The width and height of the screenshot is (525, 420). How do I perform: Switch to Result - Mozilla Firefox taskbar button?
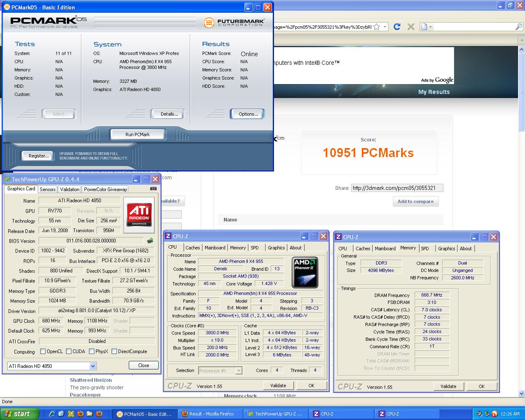point(211,414)
